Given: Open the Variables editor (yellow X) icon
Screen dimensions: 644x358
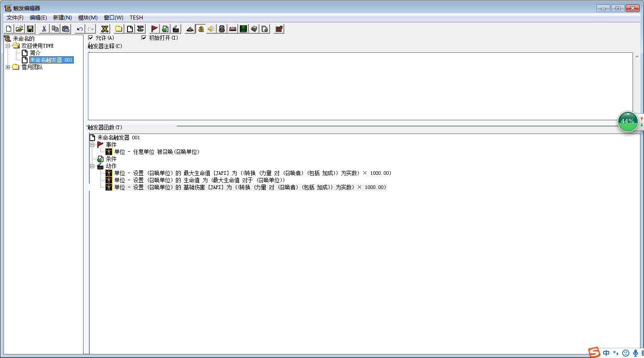Looking at the screenshot, I should pos(105,29).
